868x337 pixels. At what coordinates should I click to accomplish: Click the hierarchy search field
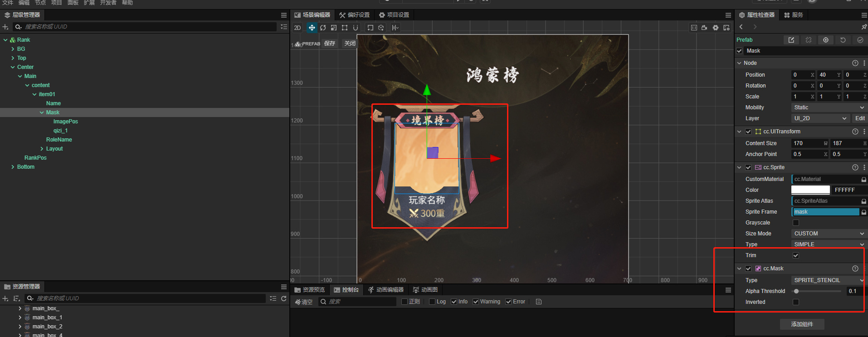click(146, 27)
